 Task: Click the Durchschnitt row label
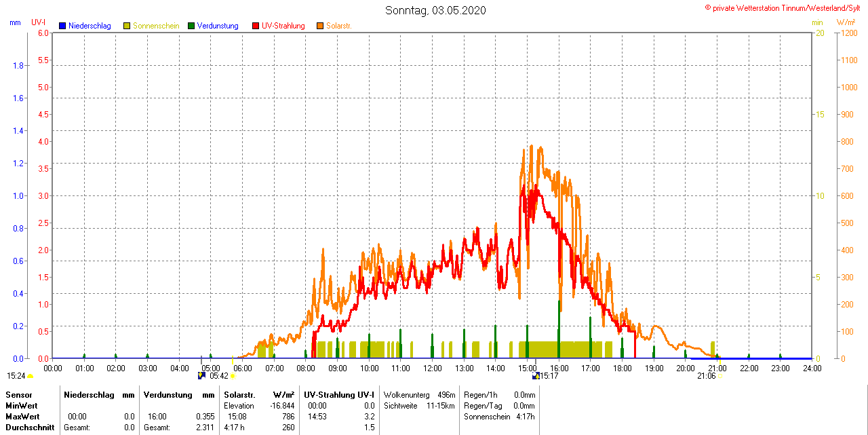click(30, 428)
